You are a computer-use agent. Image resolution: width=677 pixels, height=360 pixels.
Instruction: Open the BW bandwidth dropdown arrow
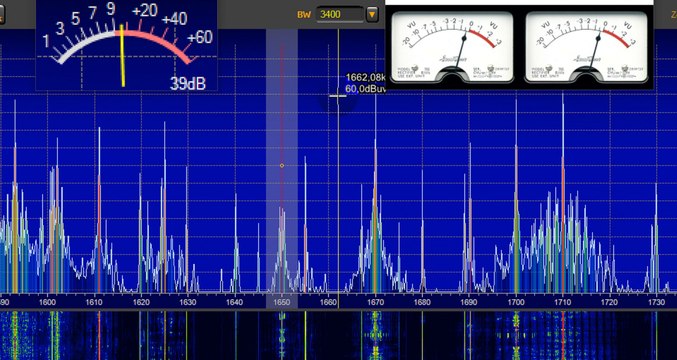(372, 15)
